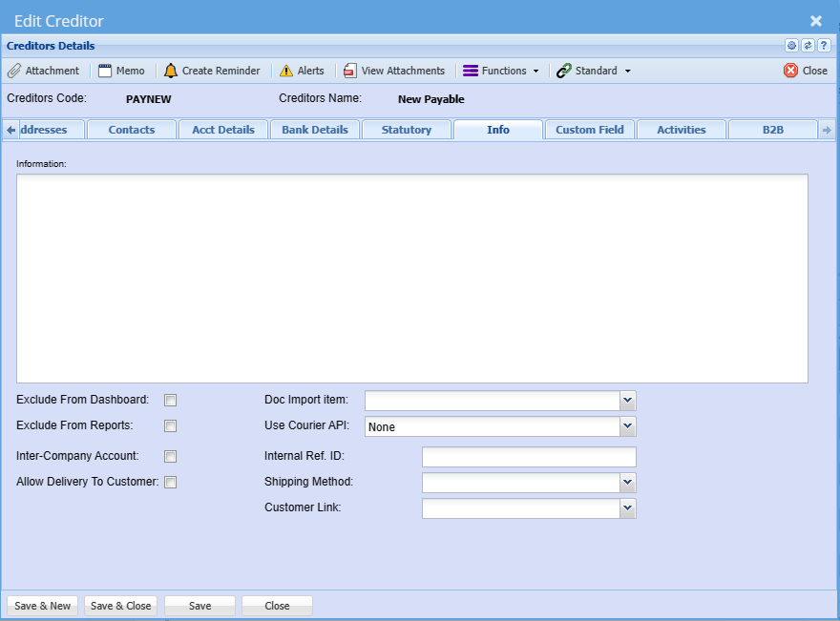
Task: Enable Exclude From Dashboard checkbox
Action: pos(171,400)
